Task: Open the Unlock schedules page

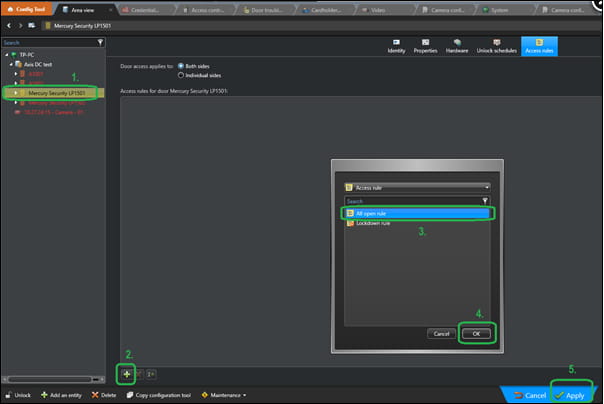Action: pyautogui.click(x=497, y=46)
